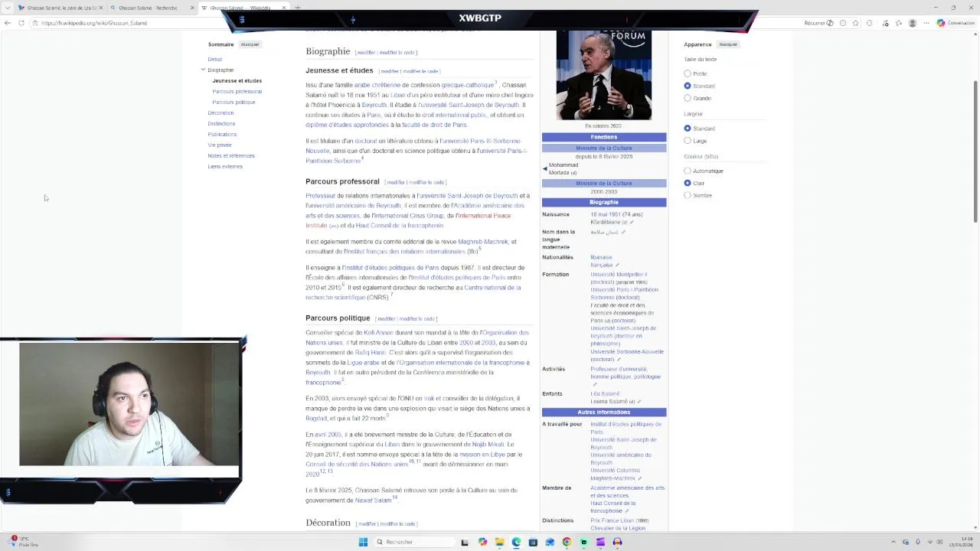The height and width of the screenshot is (551, 980).
Task: Open the Kofi Annan link
Action: tap(378, 333)
